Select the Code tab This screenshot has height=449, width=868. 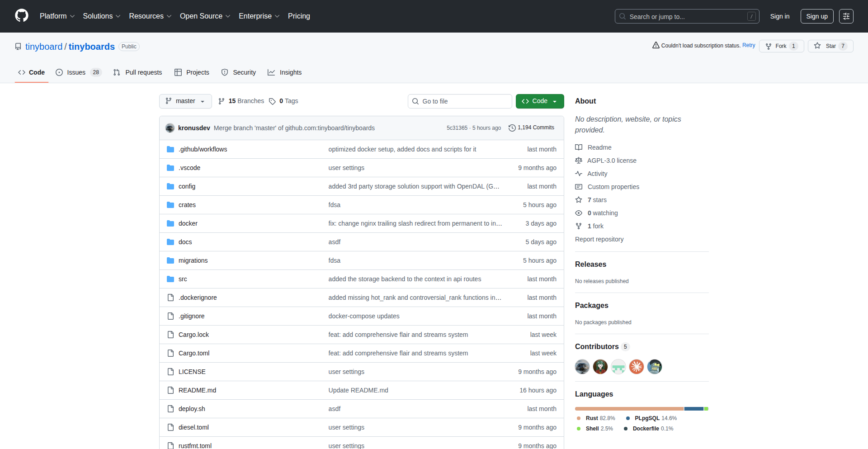[31, 72]
